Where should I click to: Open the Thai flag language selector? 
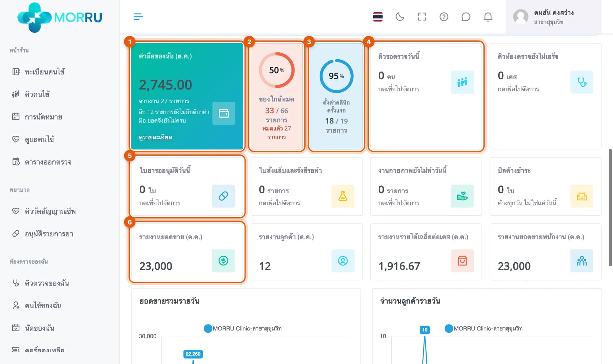[x=378, y=17]
